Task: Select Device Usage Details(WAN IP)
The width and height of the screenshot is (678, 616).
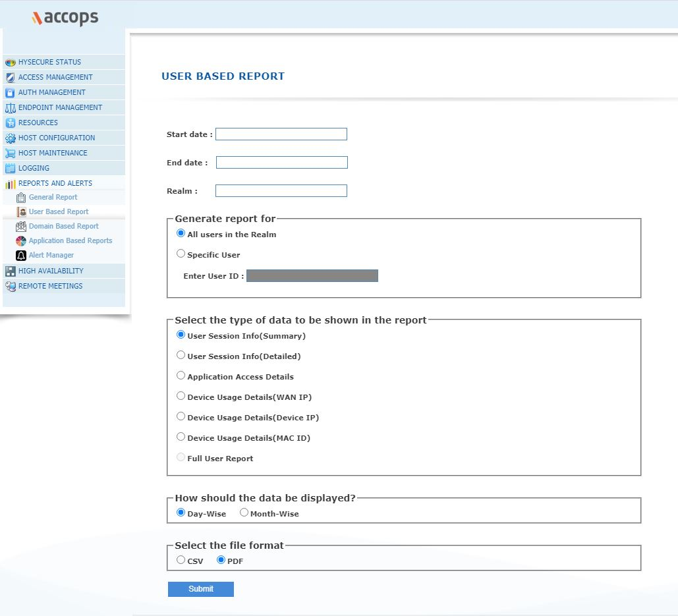Action: 181,396
